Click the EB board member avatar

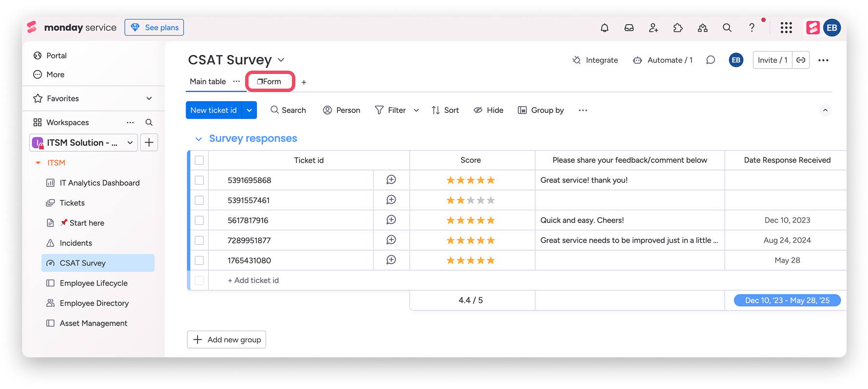(x=736, y=60)
